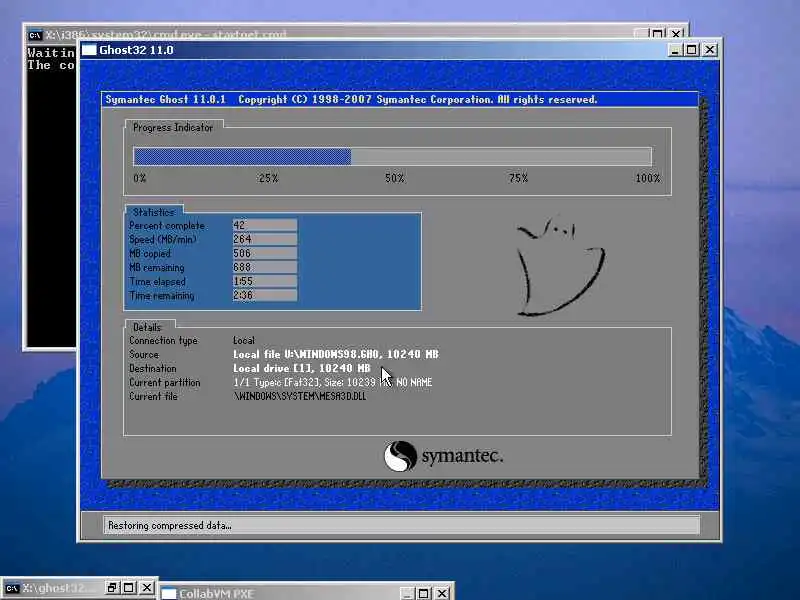Click the Restoring compressed data status bar
The height and width of the screenshot is (600, 800).
(402, 525)
